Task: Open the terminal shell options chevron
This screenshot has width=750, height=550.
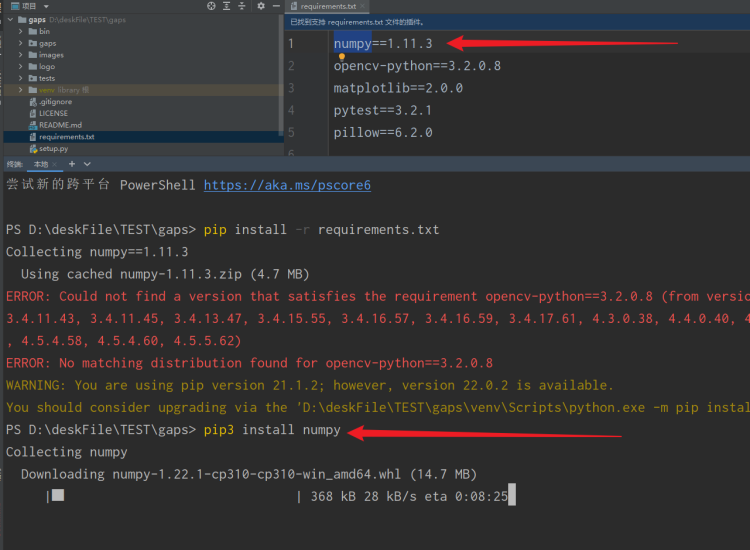Action: [x=87, y=164]
